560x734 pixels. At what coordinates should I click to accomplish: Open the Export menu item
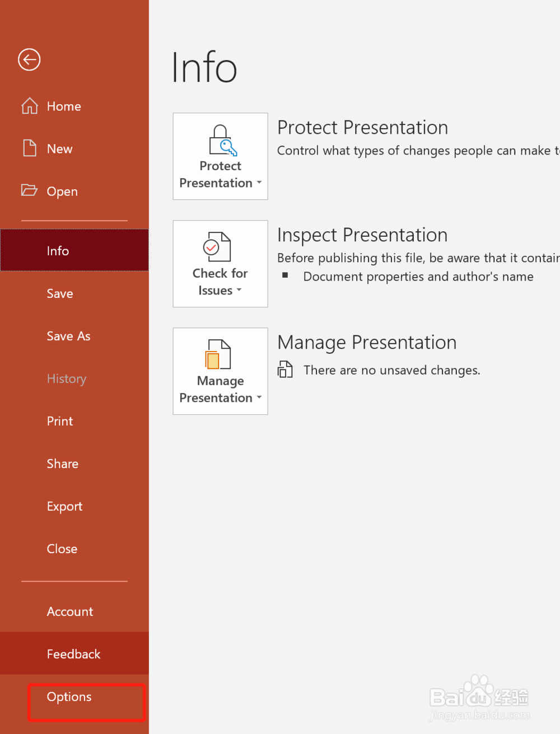[x=64, y=506]
